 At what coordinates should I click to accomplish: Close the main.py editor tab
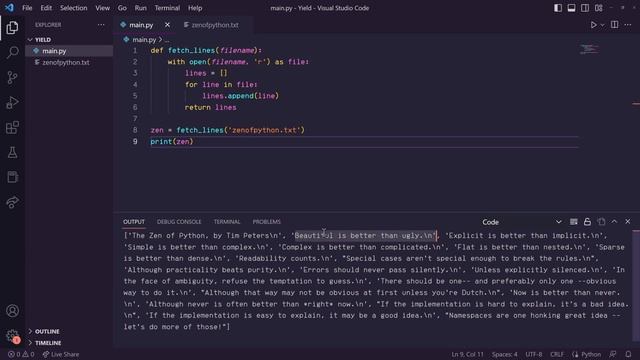(x=167, y=25)
